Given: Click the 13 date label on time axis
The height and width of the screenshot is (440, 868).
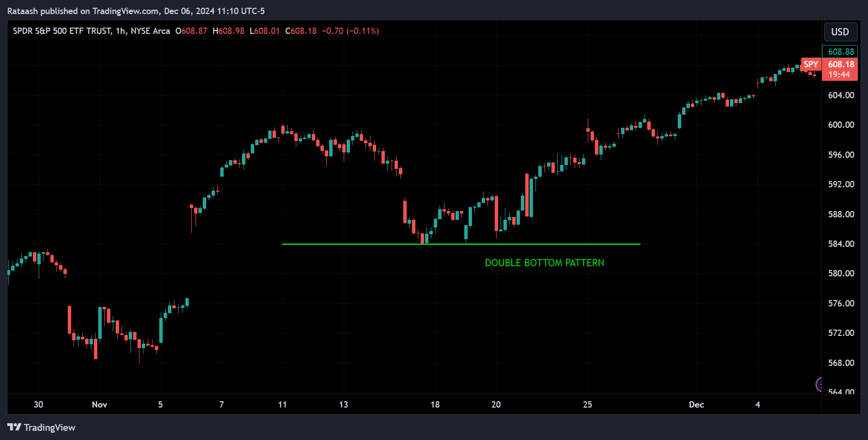Looking at the screenshot, I should coord(344,405).
